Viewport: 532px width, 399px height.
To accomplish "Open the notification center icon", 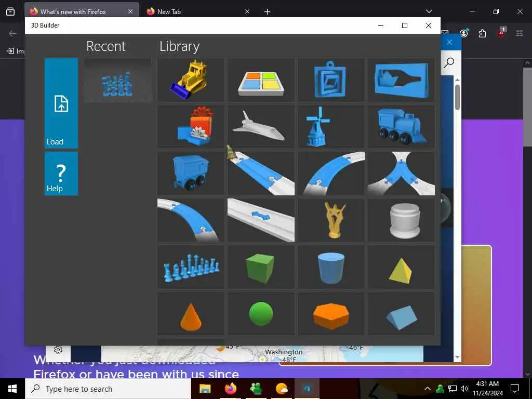I will click(x=515, y=389).
